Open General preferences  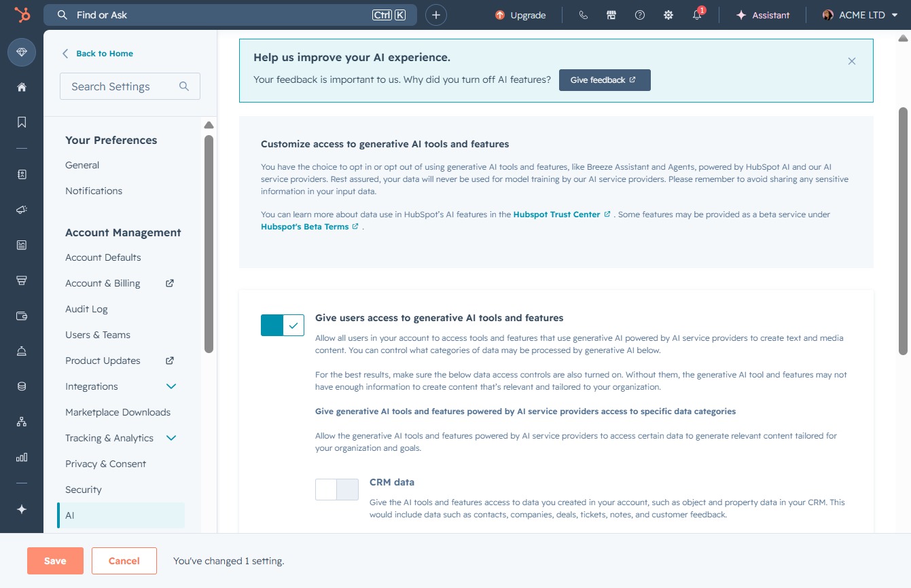pos(82,165)
